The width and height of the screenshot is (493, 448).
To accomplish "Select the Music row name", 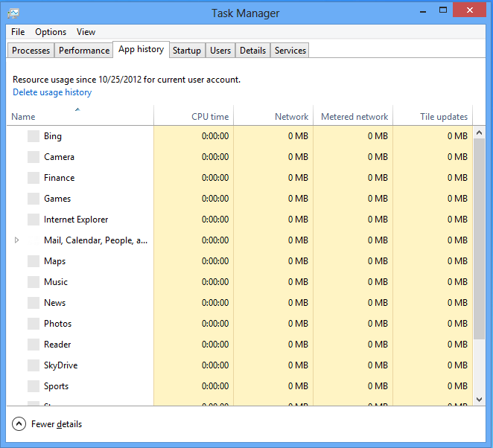I will click(x=56, y=282).
